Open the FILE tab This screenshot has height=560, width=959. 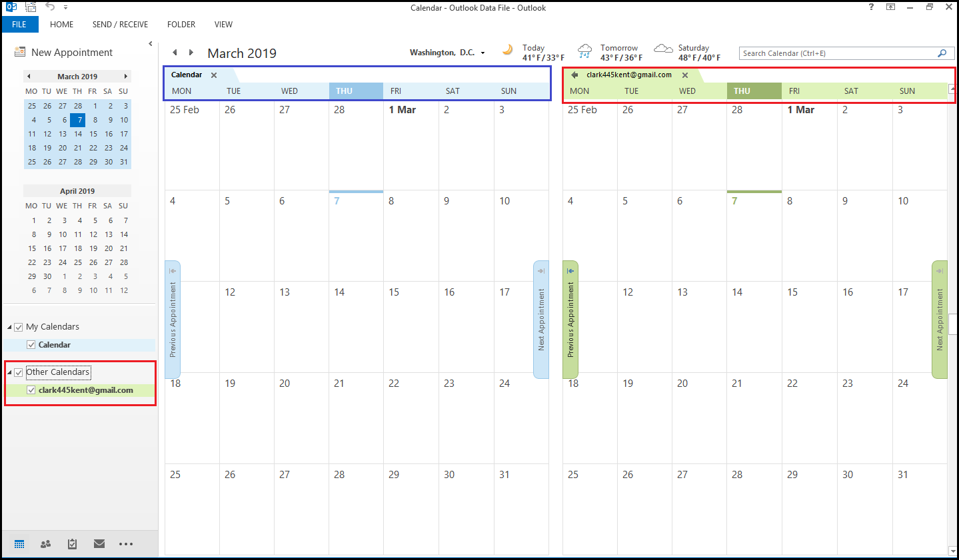click(19, 25)
